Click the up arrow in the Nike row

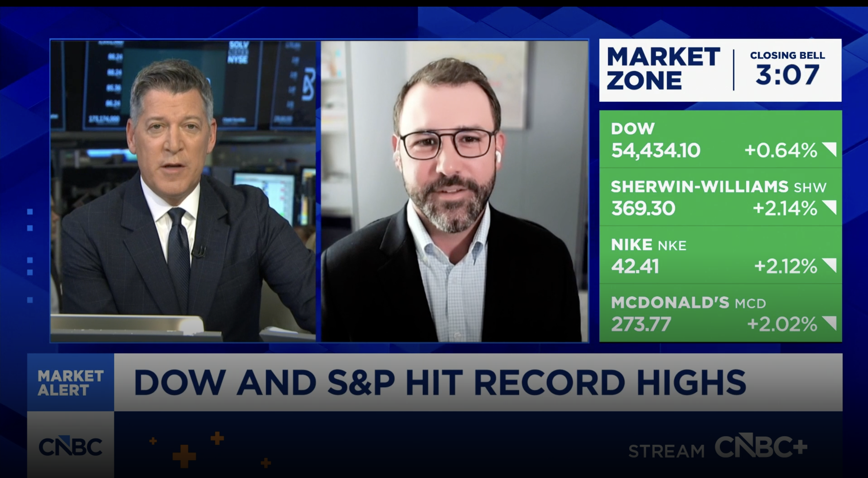pos(829,266)
